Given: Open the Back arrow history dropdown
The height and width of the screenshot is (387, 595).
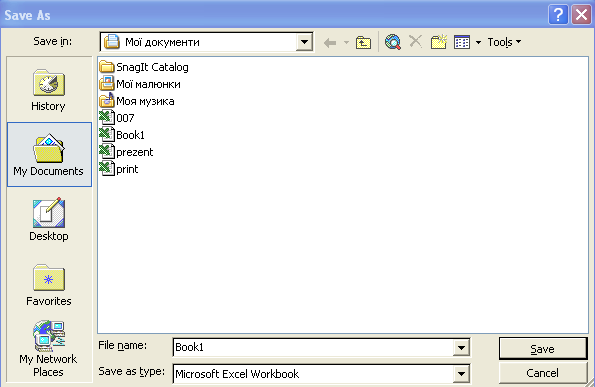Looking at the screenshot, I should 346,42.
